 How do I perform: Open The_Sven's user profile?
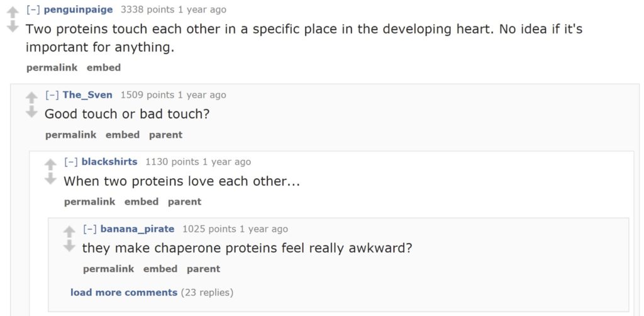pos(87,95)
